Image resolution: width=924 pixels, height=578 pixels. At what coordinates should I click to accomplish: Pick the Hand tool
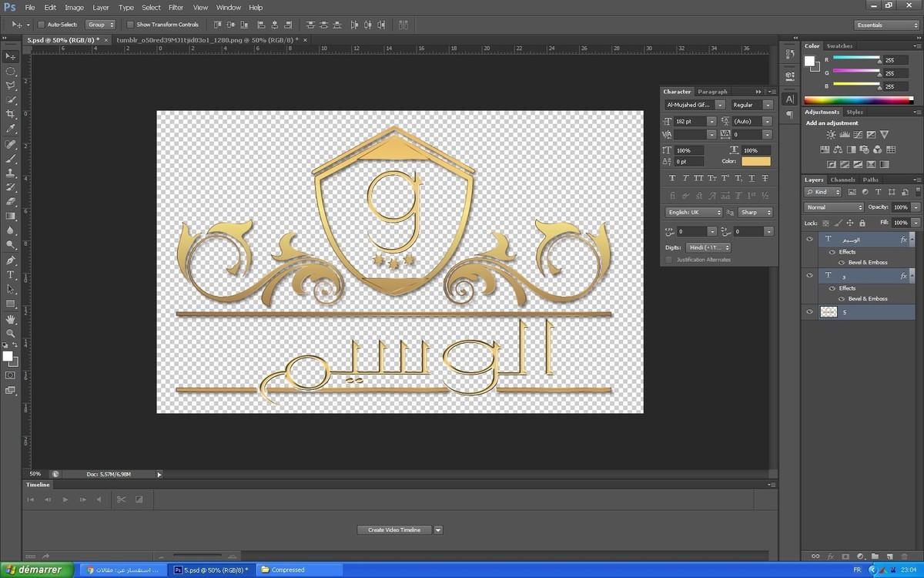(11, 319)
